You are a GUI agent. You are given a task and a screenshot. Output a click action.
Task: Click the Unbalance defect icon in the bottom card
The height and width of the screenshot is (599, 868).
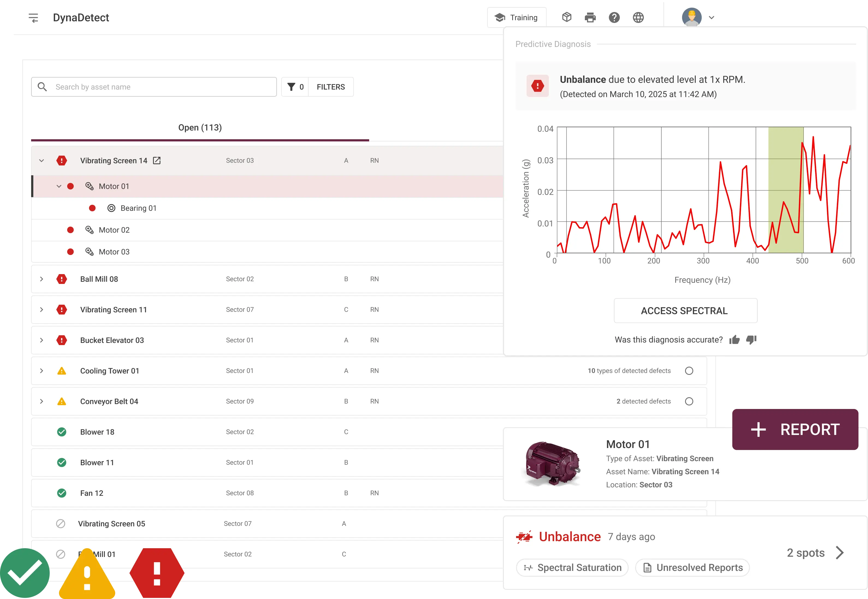point(525,537)
